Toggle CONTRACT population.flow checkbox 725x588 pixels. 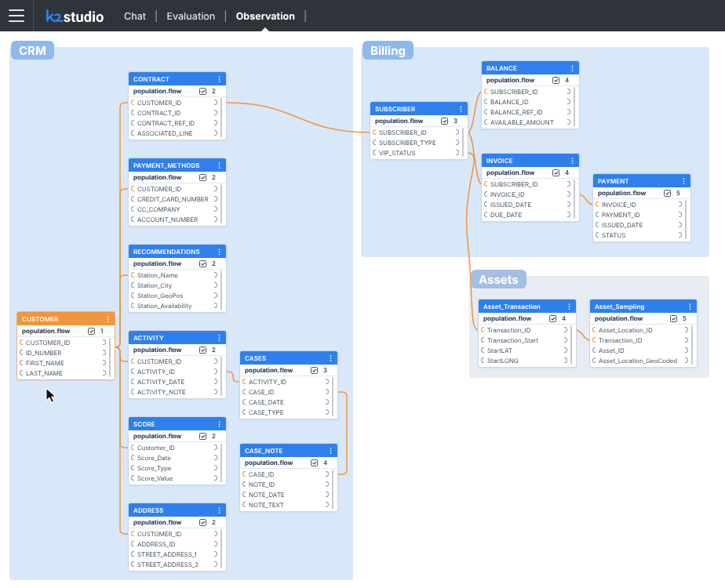[x=202, y=92]
